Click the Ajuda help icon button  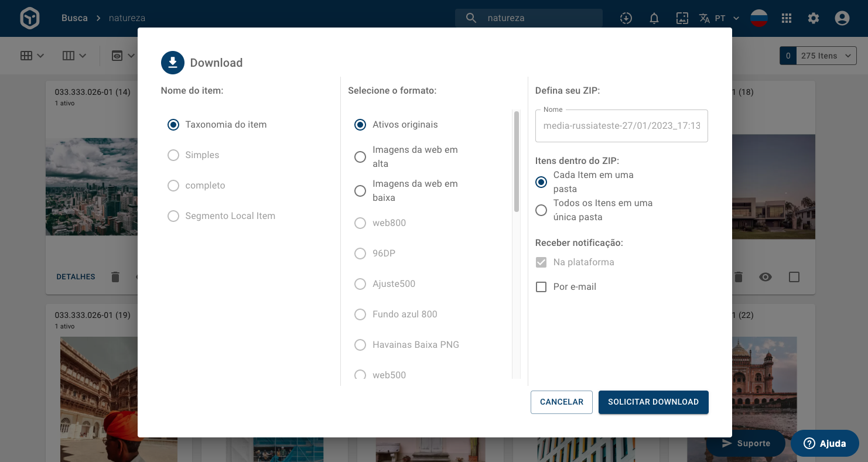pyautogui.click(x=825, y=443)
